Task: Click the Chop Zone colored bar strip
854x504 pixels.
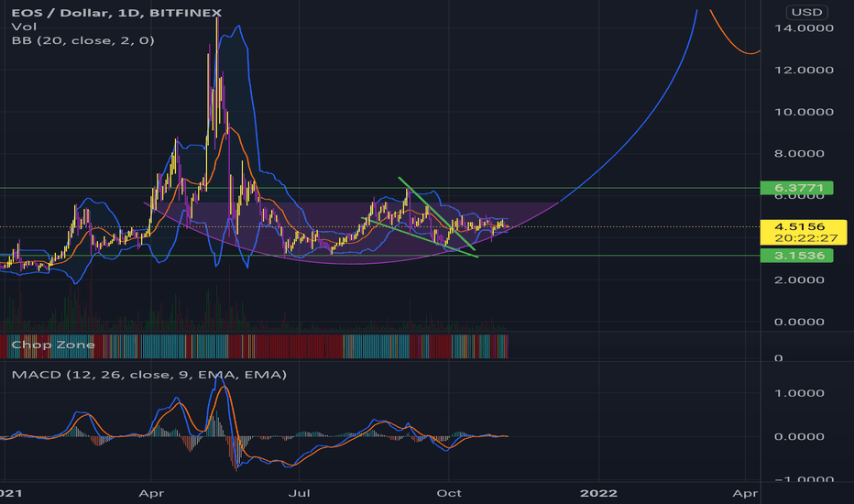Action: click(254, 346)
